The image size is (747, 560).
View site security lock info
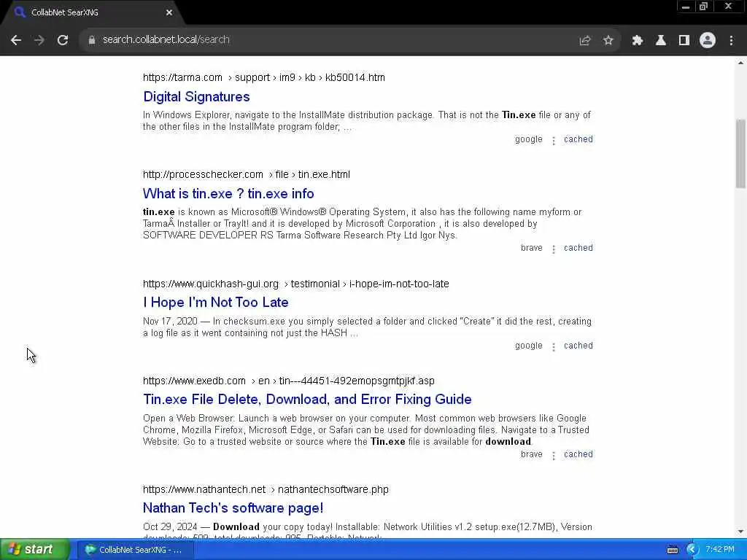pos(91,40)
